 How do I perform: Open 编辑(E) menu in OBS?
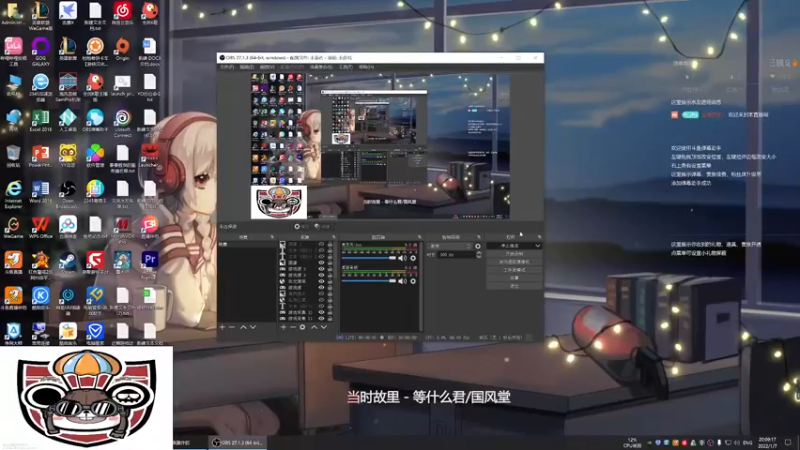coord(247,67)
